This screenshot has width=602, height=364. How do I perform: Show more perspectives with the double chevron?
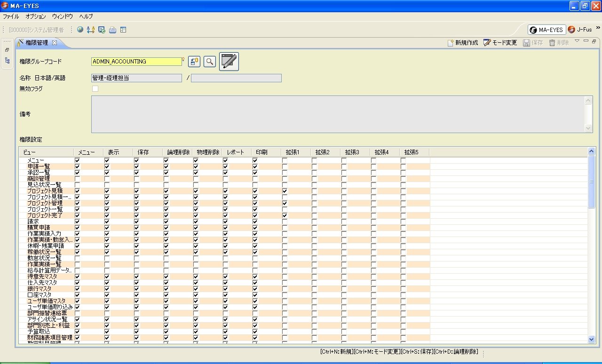pos(598,29)
